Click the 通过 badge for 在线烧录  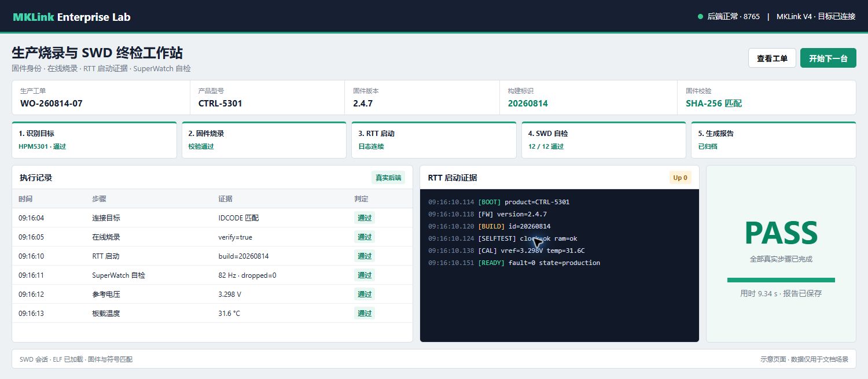(365, 237)
